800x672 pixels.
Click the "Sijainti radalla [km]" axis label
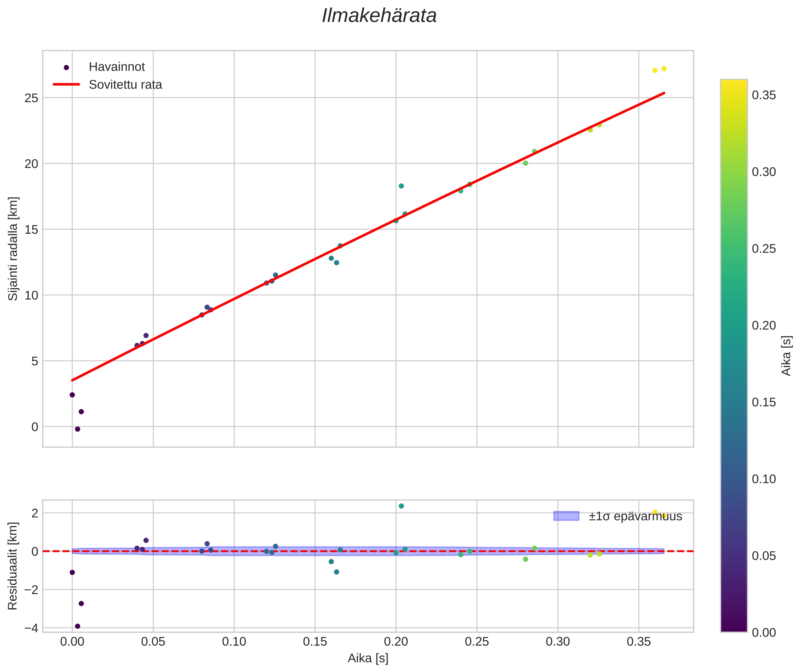pyautogui.click(x=13, y=249)
